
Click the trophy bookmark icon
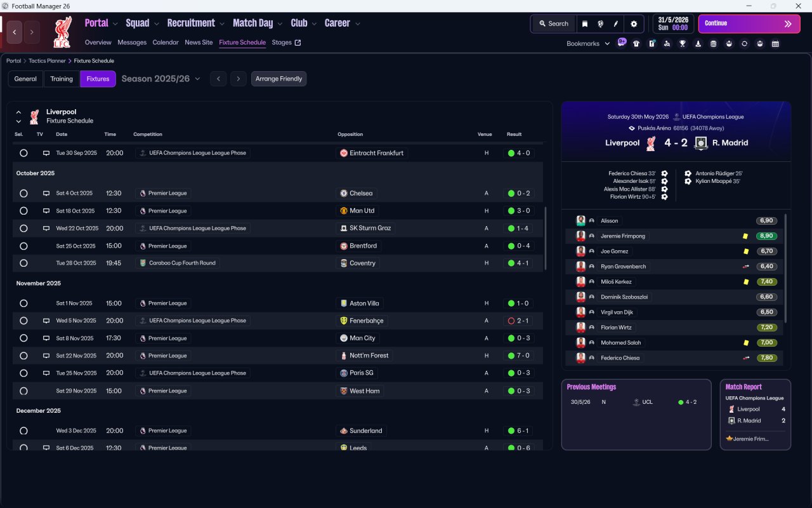[683, 44]
